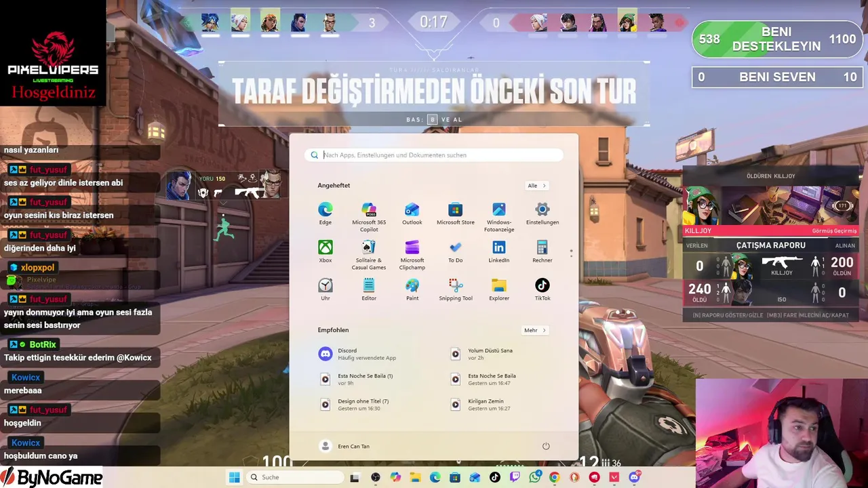Open Explorer pinned in Start menu

[499, 289]
